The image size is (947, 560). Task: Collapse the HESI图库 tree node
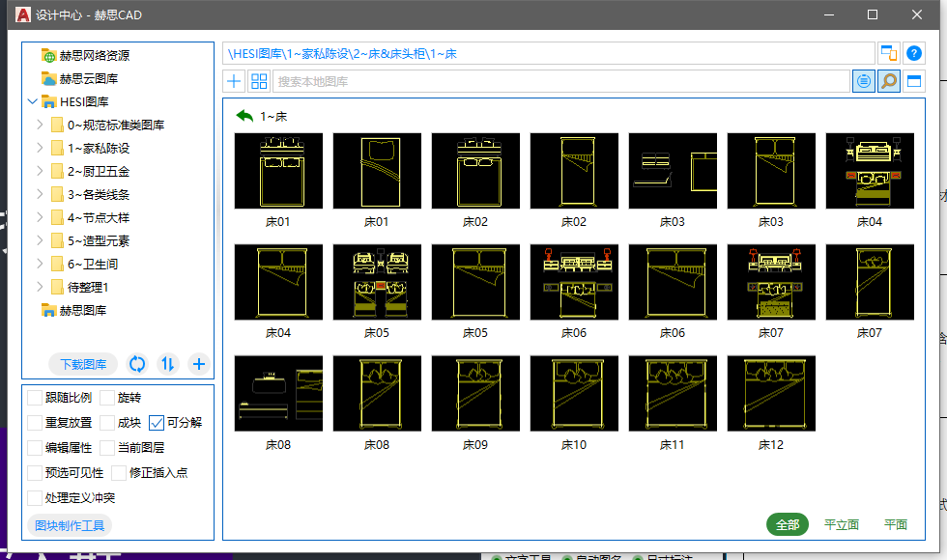pos(33,101)
